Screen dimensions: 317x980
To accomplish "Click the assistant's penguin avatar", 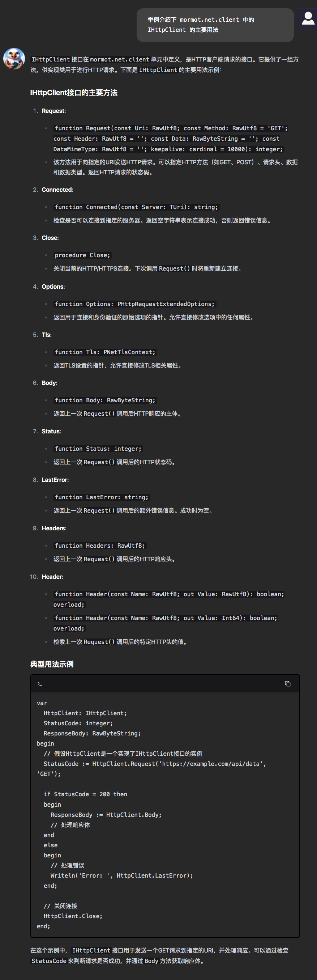I will pos(15,58).
